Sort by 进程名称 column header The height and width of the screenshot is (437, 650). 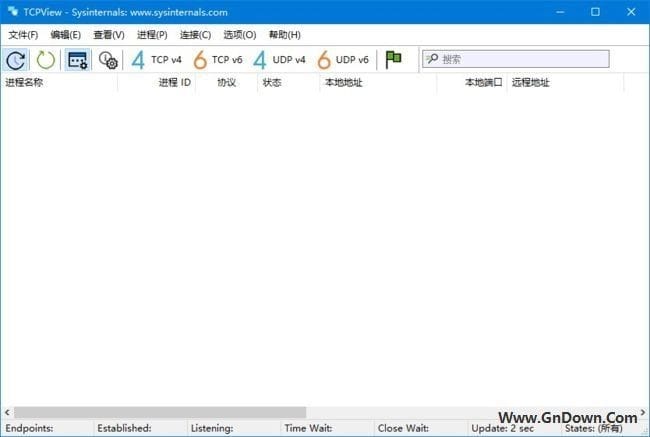(x=59, y=83)
